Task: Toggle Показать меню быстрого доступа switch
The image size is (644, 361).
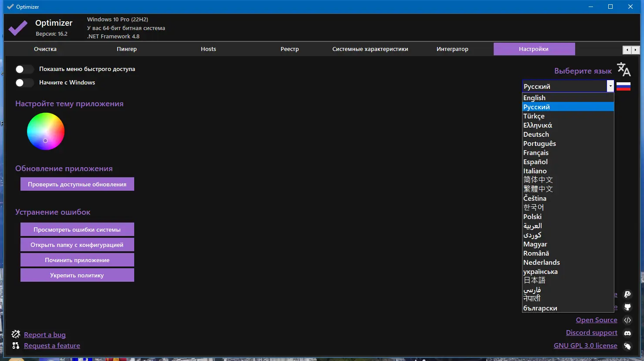Action: point(24,69)
